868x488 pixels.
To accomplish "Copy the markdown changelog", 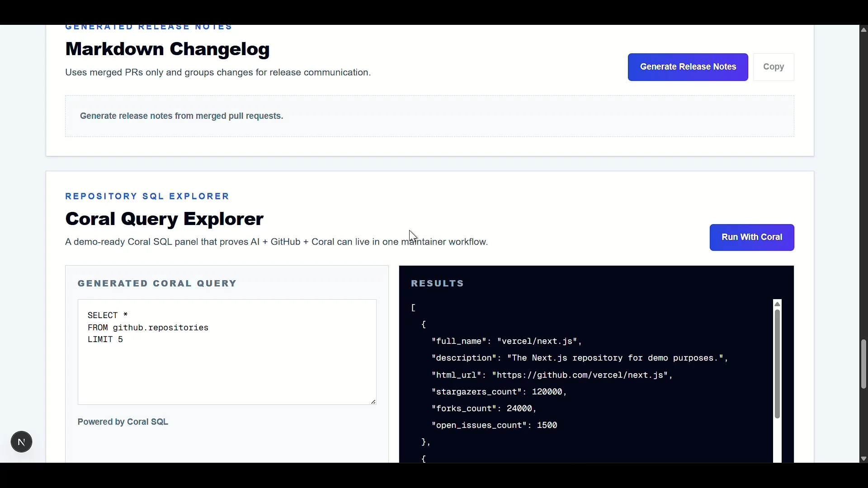I will pyautogui.click(x=774, y=67).
